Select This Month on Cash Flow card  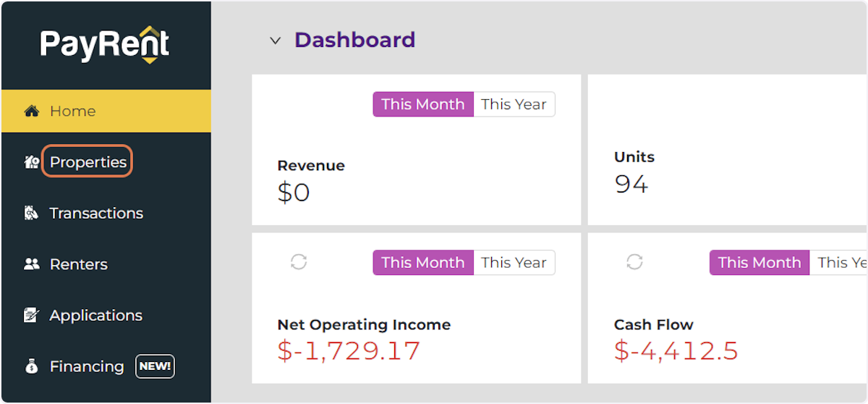[759, 262]
